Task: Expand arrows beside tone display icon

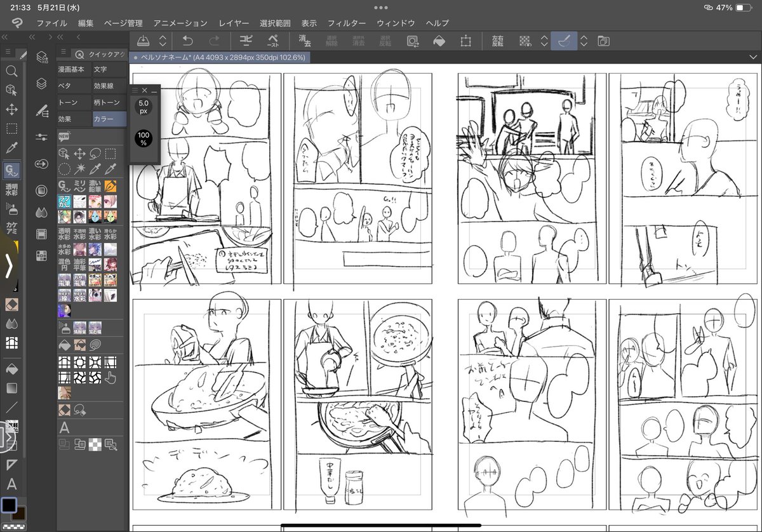Action: 544,41
